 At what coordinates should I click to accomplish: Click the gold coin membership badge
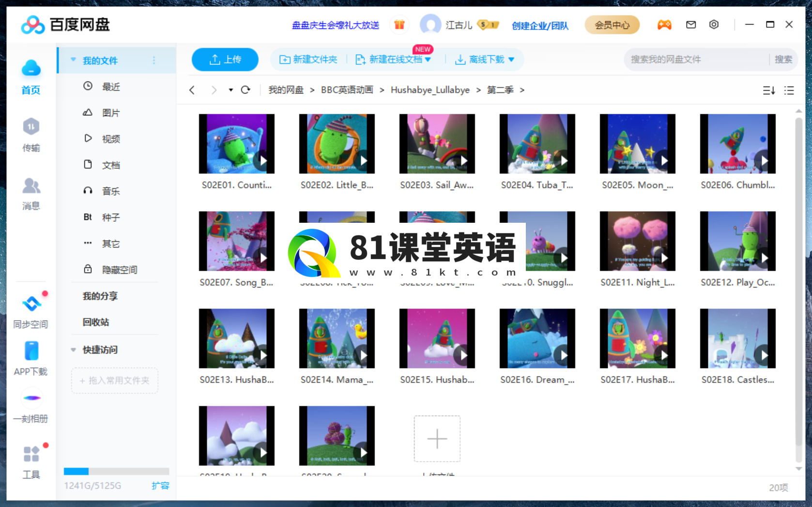click(x=488, y=25)
